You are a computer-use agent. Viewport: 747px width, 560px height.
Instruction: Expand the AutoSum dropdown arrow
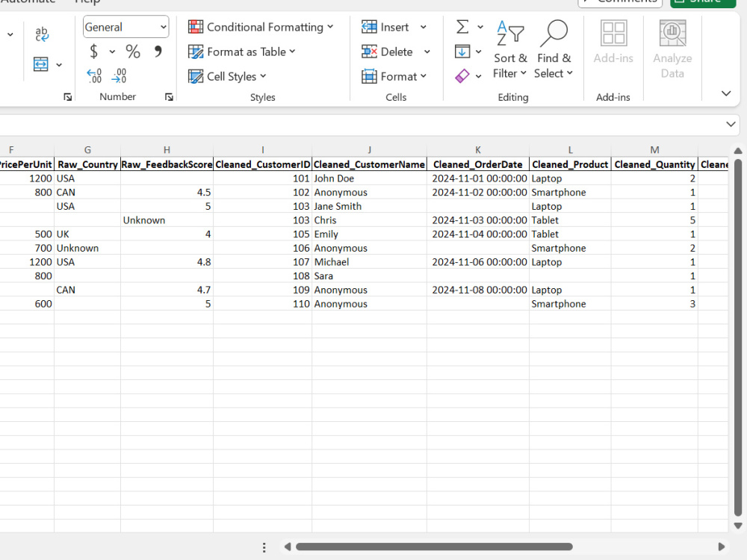[x=480, y=27]
